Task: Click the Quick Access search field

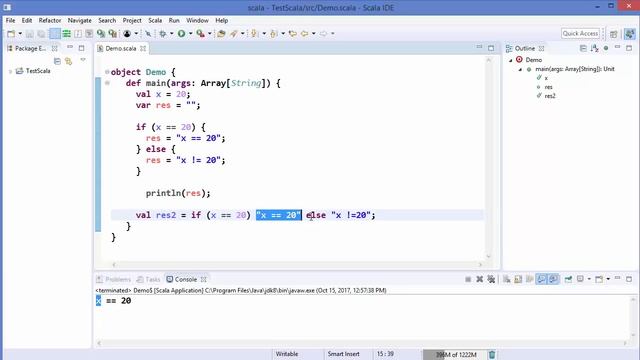Action: (x=580, y=34)
